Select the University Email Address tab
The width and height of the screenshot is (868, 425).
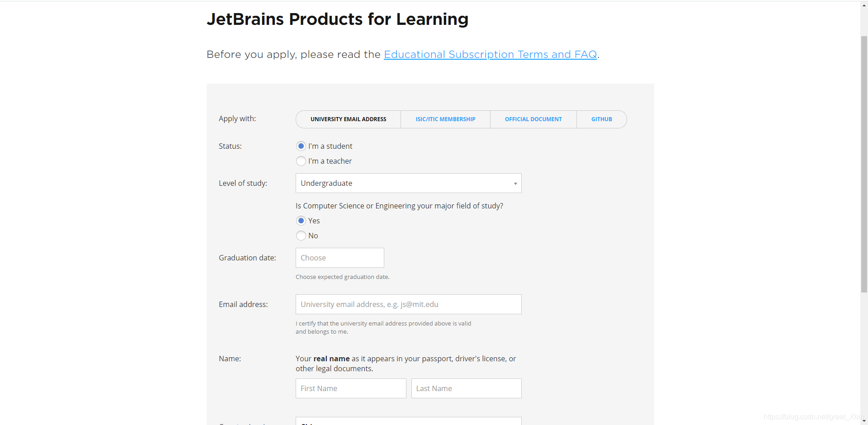pos(348,119)
